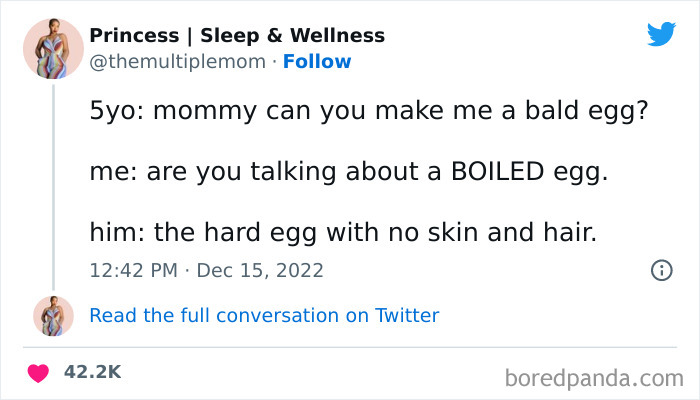The height and width of the screenshot is (400, 700).
Task: Open the Princess | Sleep & Wellness profile name
Action: 236,36
